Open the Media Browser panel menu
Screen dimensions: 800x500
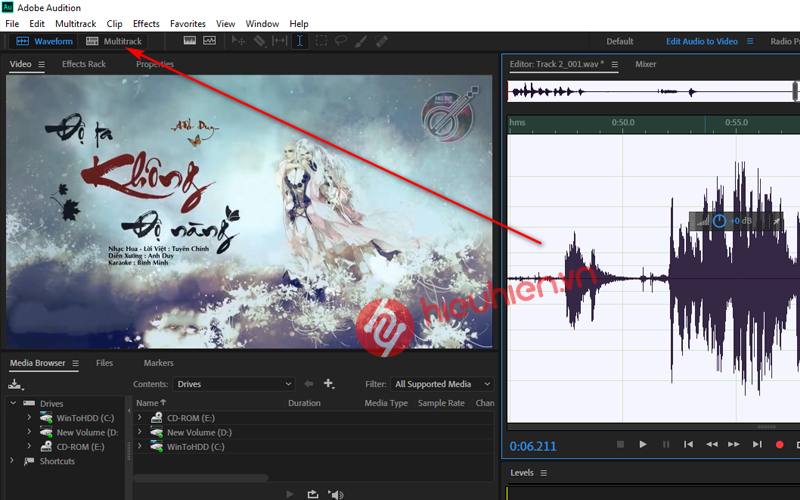pos(76,363)
